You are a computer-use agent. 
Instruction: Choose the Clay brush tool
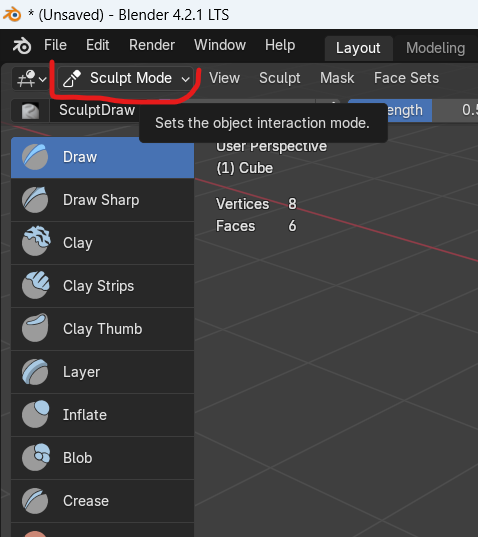click(x=102, y=243)
